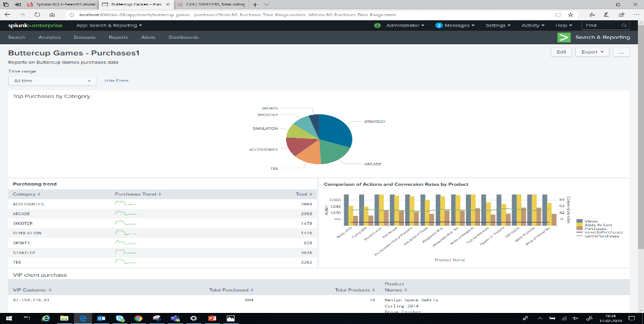
Task: Click the browser address bar URL
Action: pos(238,15)
